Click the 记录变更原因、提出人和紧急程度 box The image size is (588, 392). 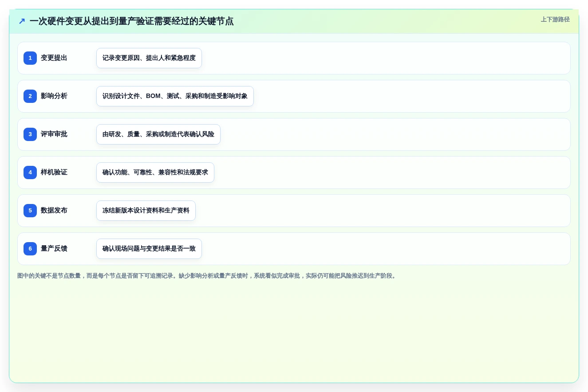click(149, 58)
